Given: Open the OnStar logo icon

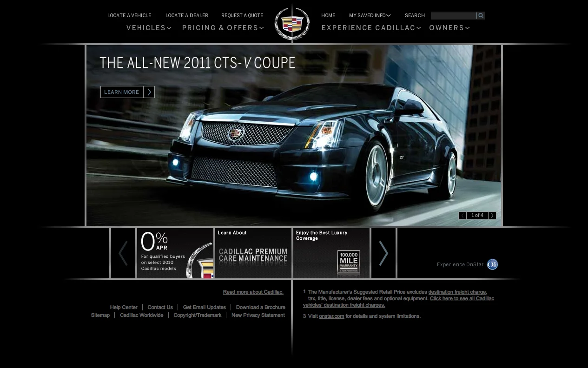Looking at the screenshot, I should pyautogui.click(x=492, y=264).
